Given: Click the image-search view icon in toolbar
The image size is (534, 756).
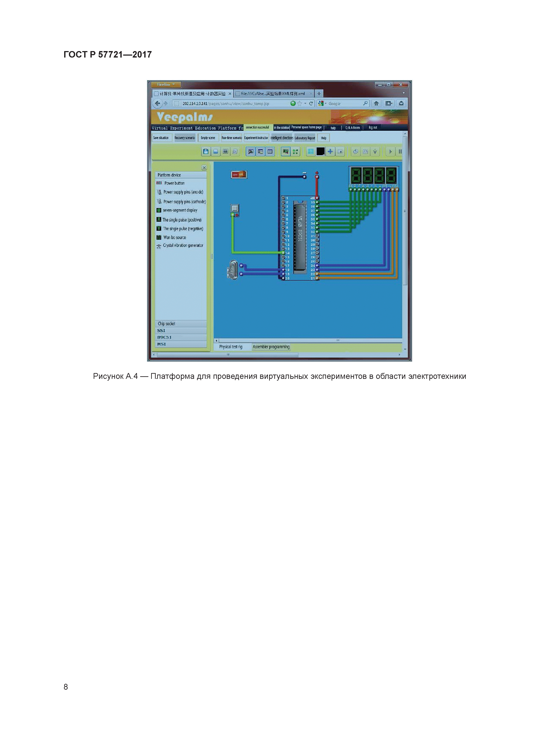Looking at the screenshot, I should coord(251,152).
